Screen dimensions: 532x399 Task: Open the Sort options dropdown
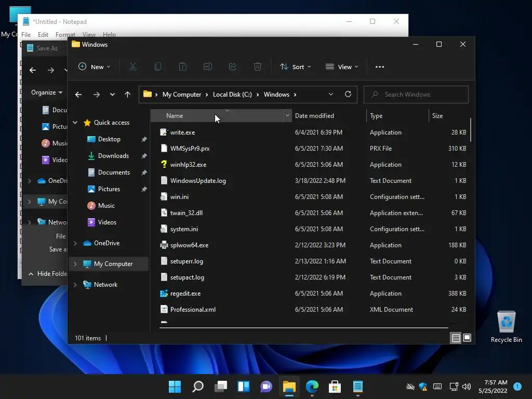[295, 67]
